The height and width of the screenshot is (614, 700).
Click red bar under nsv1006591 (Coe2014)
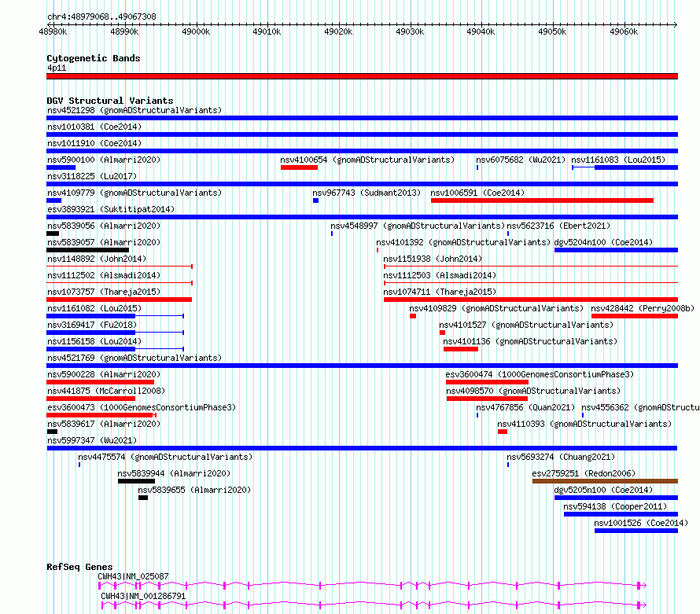[x=542, y=200]
